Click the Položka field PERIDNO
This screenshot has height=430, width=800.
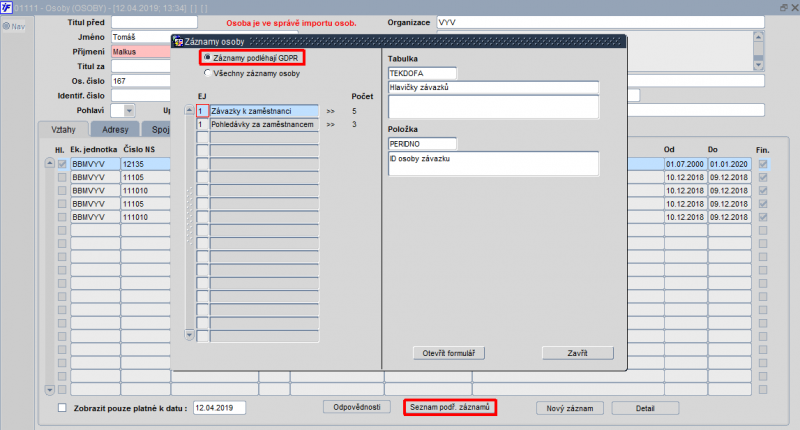[422, 144]
